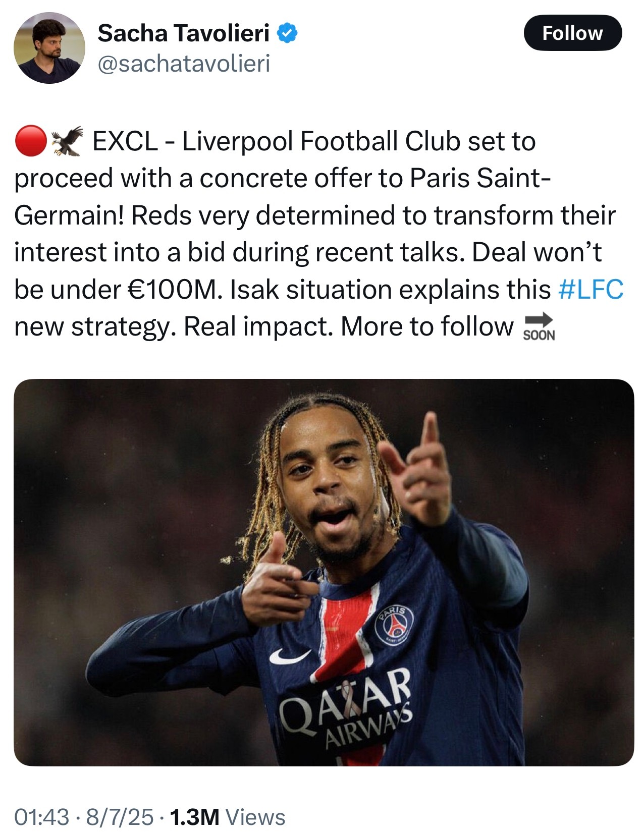Viewport: 644px width, 835px height.
Task: Open the attached PSG player photo
Action: [x=324, y=572]
